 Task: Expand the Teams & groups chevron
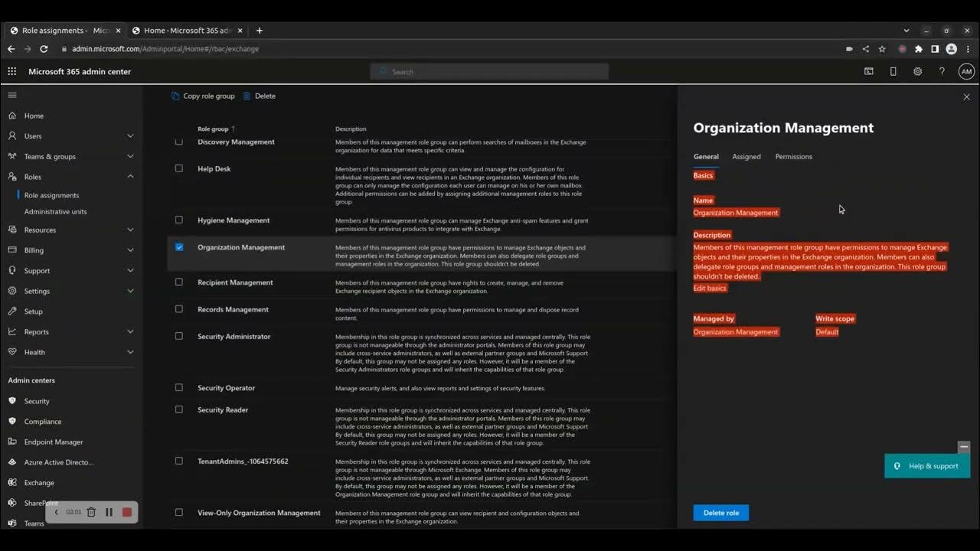tap(130, 156)
